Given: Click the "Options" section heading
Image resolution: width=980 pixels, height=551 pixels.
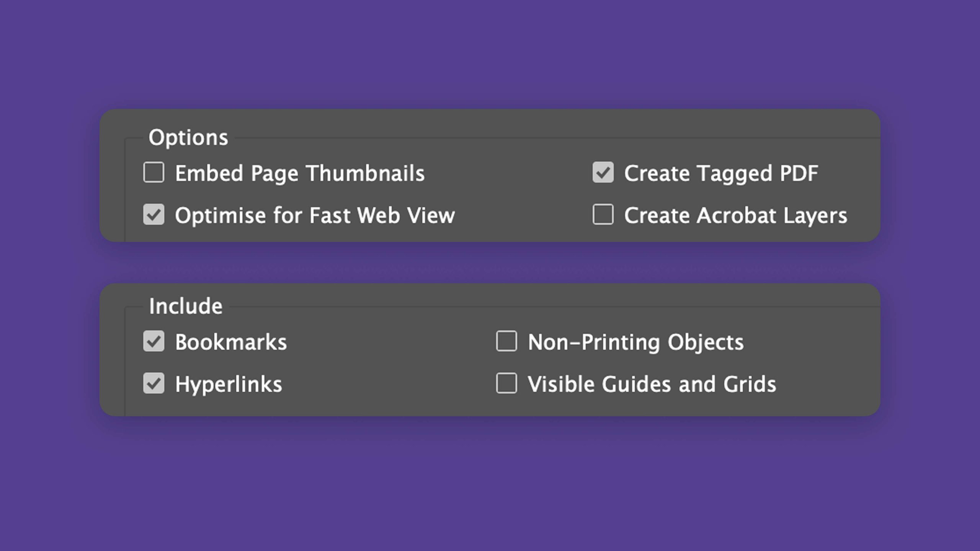Looking at the screenshot, I should (188, 137).
